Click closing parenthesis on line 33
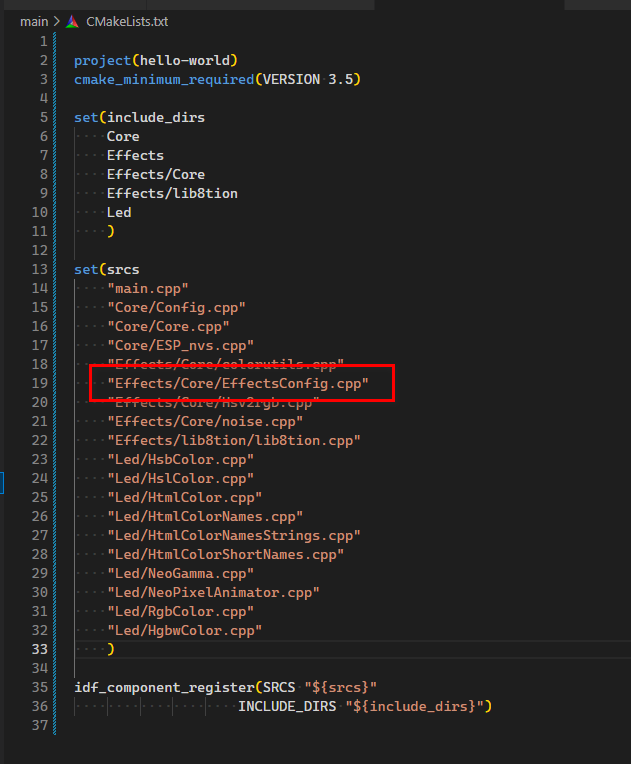The width and height of the screenshot is (631, 764). (111, 649)
